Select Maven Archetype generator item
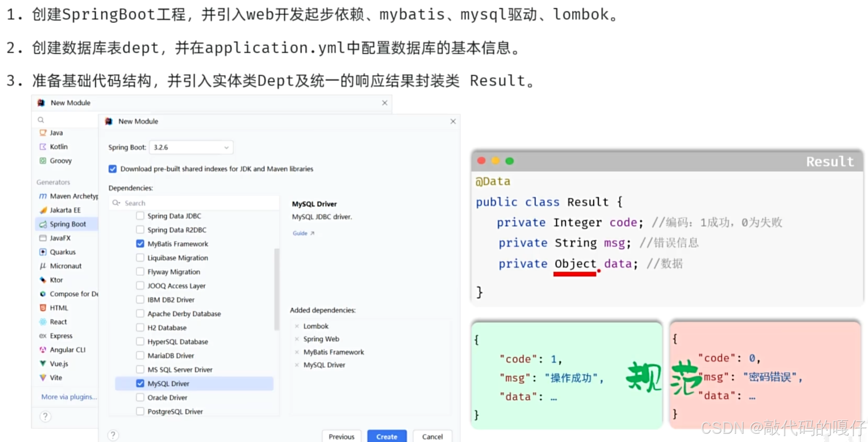The image size is (868, 442). 73,196
